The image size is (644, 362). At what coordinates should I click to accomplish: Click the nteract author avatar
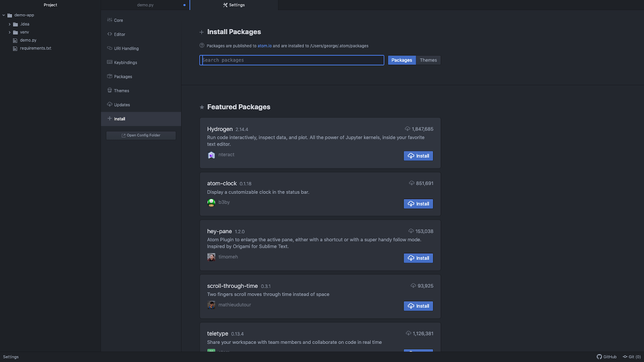point(211,155)
